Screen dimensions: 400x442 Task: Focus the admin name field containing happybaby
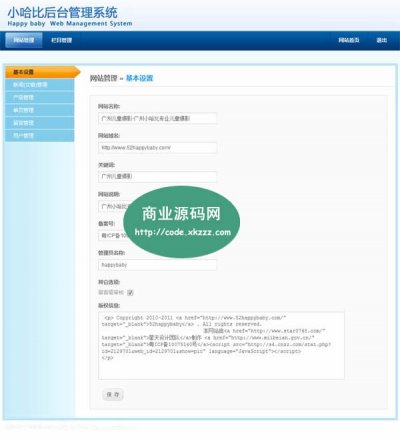157,265
